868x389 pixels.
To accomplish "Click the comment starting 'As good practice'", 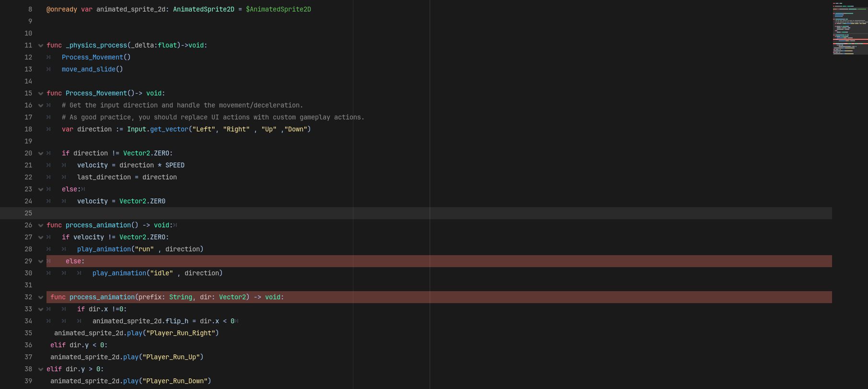I will tap(213, 117).
